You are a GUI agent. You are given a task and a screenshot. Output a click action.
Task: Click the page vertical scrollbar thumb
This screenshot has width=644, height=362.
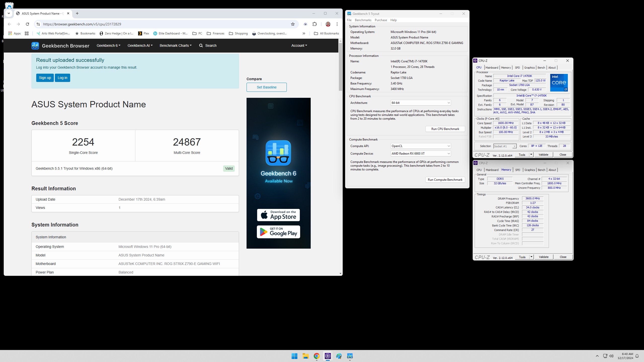tap(340, 67)
